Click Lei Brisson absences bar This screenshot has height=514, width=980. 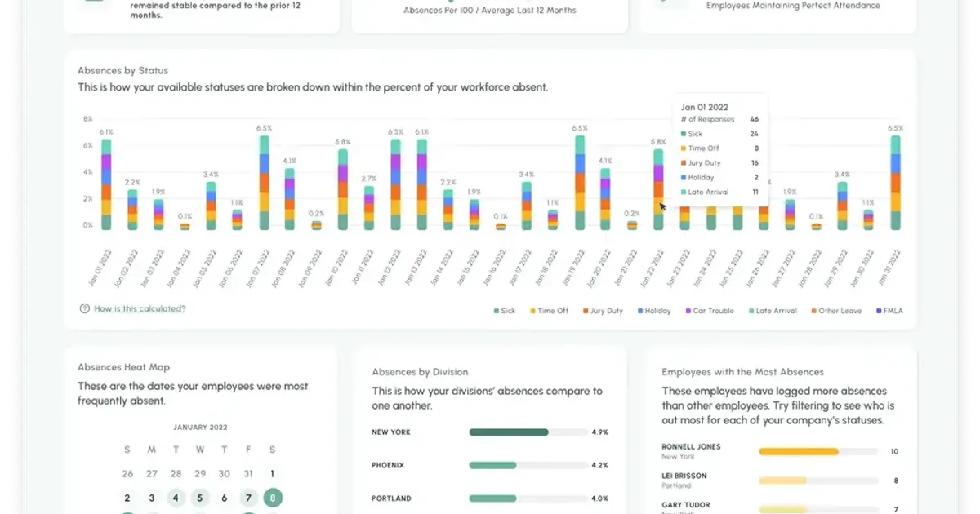tap(818, 481)
